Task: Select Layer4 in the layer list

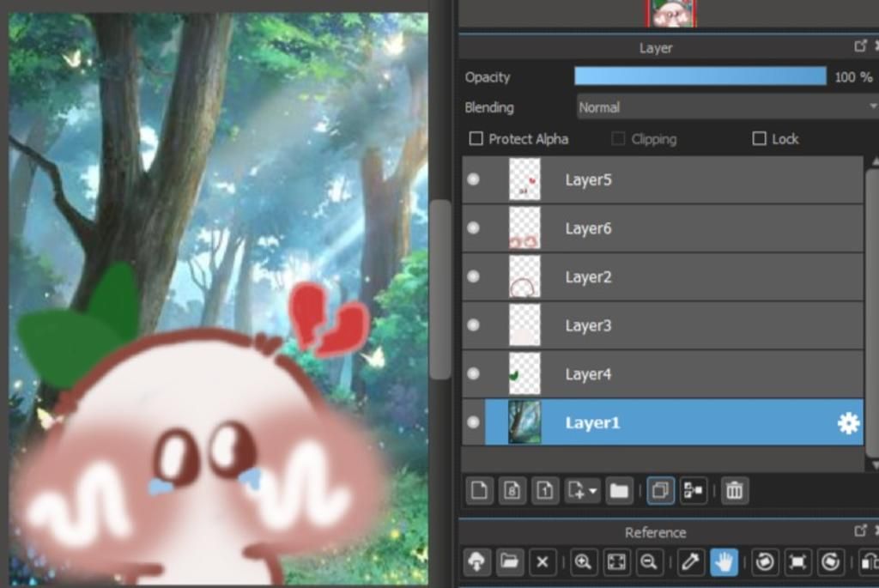Action: click(x=663, y=374)
